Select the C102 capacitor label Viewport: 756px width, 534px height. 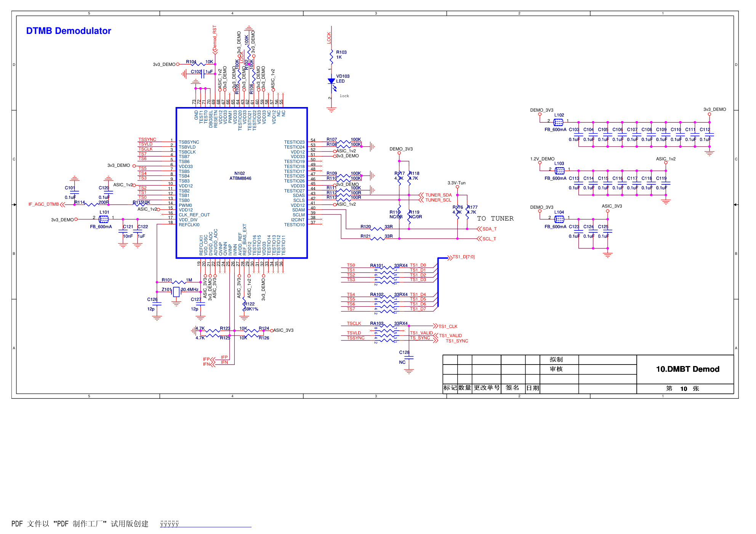click(x=196, y=72)
